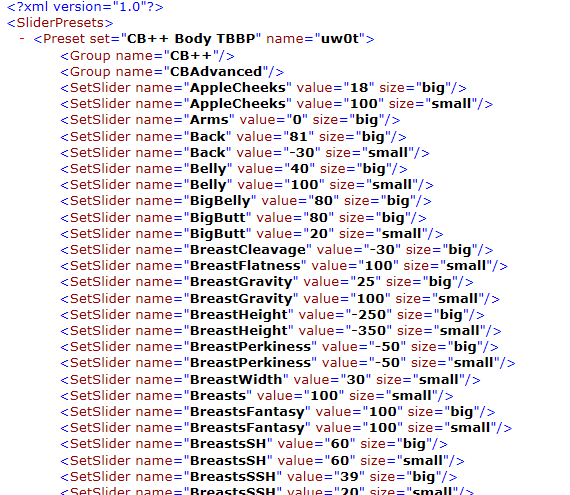
Task: Select the BreastsSH line with size small
Action: [262, 461]
